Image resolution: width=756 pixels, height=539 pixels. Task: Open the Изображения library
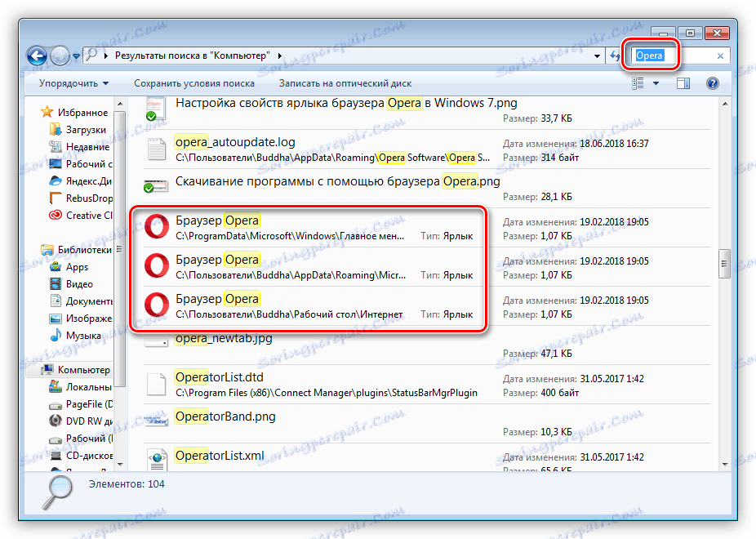tap(81, 318)
